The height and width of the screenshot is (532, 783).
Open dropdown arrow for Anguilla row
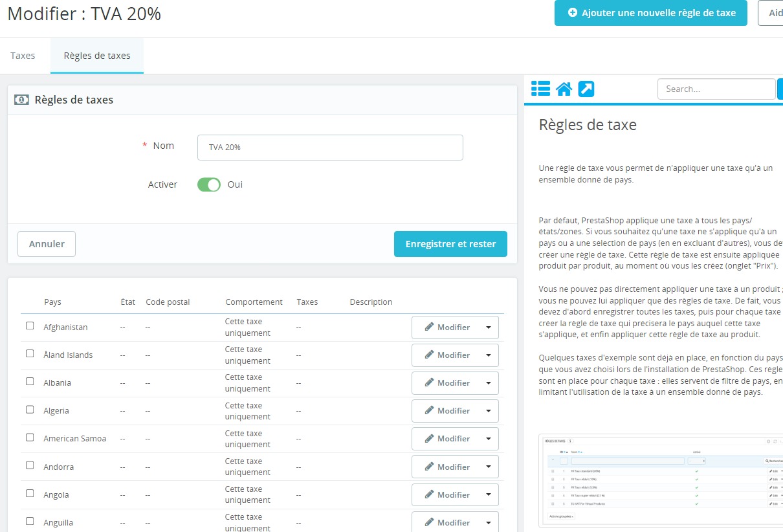[489, 522]
